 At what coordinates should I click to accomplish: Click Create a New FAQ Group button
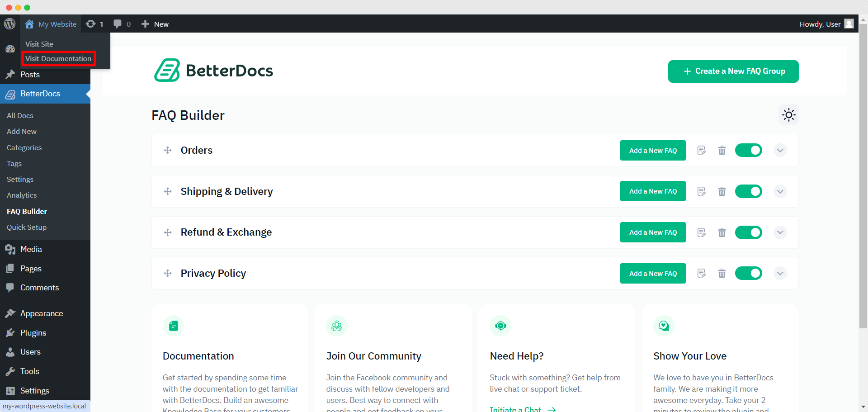coord(733,71)
